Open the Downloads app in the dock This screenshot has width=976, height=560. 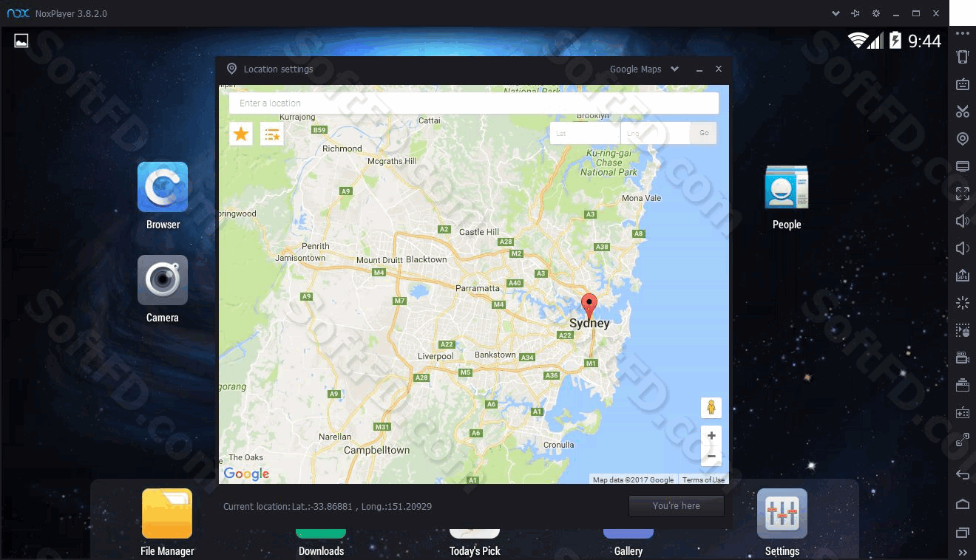pos(321,533)
